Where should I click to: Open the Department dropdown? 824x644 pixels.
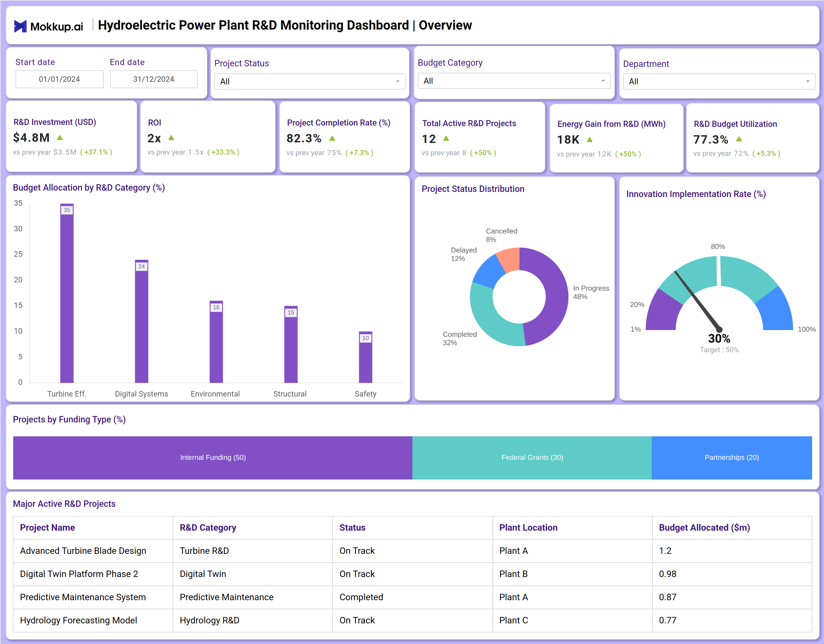(x=719, y=81)
